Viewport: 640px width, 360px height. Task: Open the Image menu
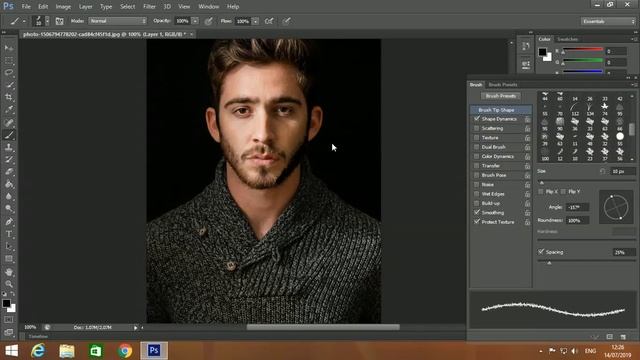pos(63,7)
